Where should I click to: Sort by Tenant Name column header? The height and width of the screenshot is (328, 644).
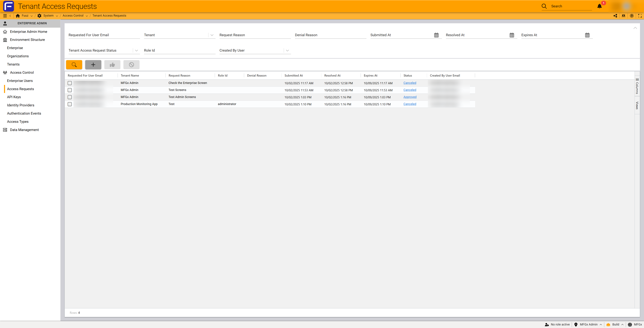tap(130, 75)
